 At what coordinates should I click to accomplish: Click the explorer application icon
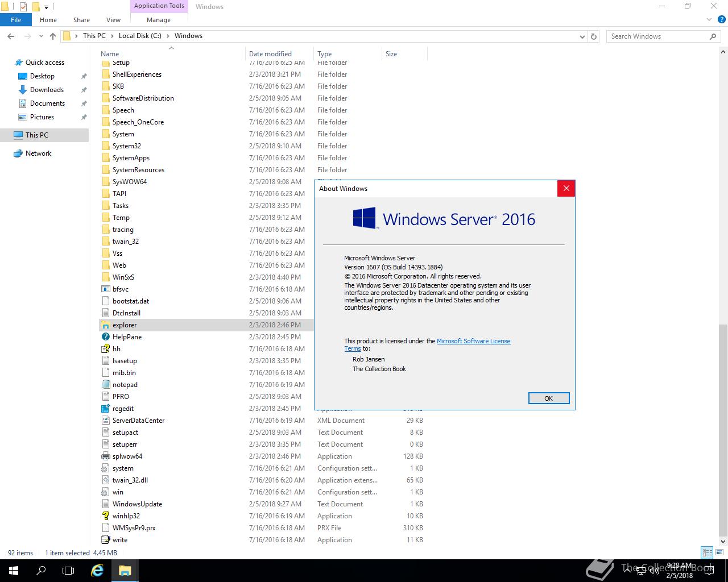pos(105,325)
